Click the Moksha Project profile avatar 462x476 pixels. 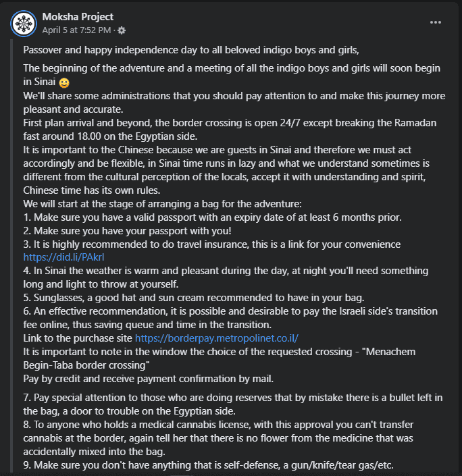click(x=23, y=23)
